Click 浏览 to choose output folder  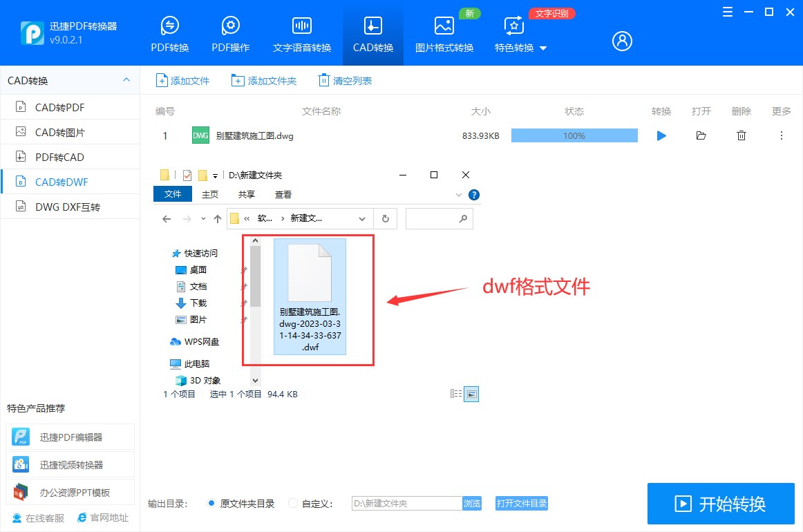click(472, 504)
